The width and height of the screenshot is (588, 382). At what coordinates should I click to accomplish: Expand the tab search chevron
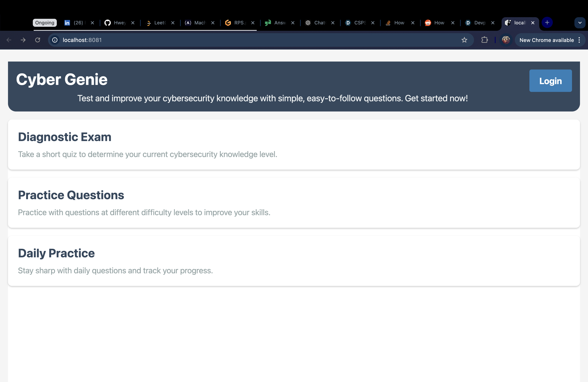click(x=580, y=23)
